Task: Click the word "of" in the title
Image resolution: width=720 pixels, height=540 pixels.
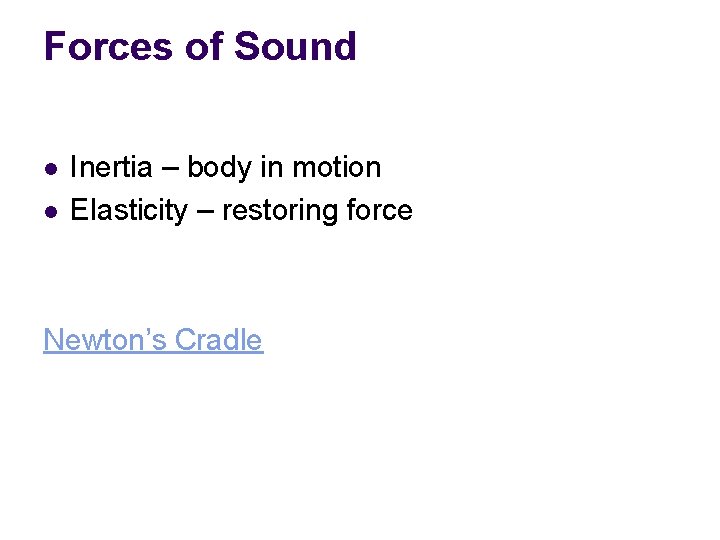Action: [203, 46]
